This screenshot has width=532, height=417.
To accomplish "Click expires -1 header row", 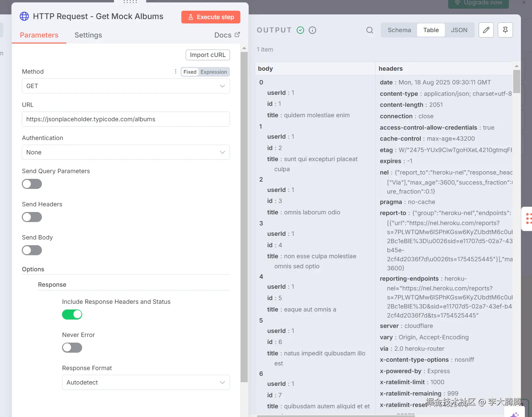I will click(x=396, y=161).
